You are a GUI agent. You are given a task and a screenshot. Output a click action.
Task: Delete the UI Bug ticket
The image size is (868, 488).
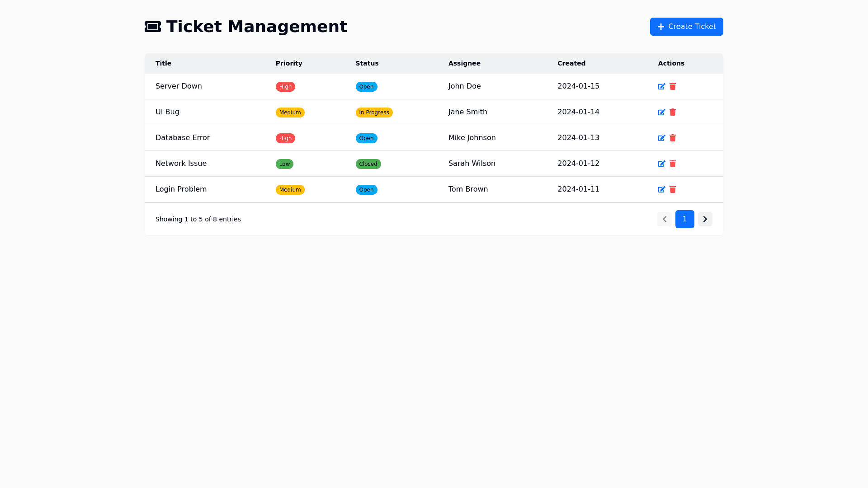tap(673, 112)
